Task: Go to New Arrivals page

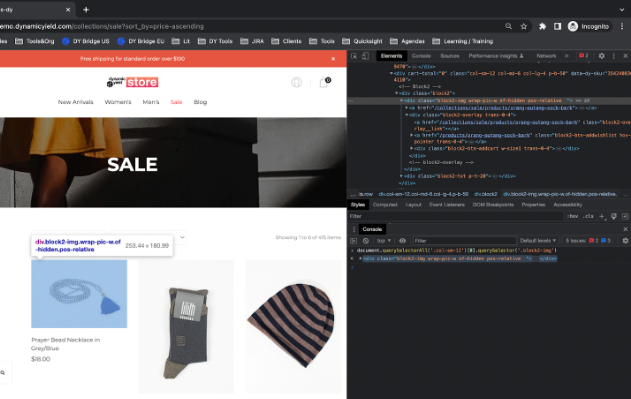Action: (x=76, y=102)
